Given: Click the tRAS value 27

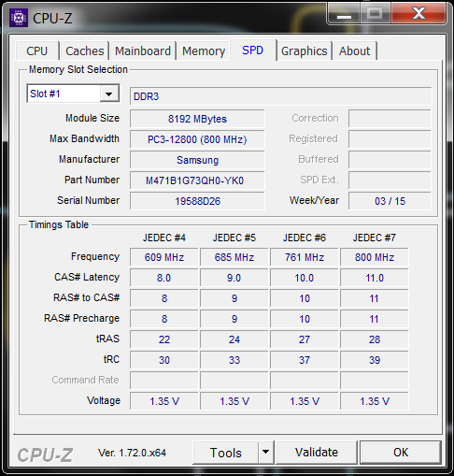Looking at the screenshot, I should pos(305,339).
